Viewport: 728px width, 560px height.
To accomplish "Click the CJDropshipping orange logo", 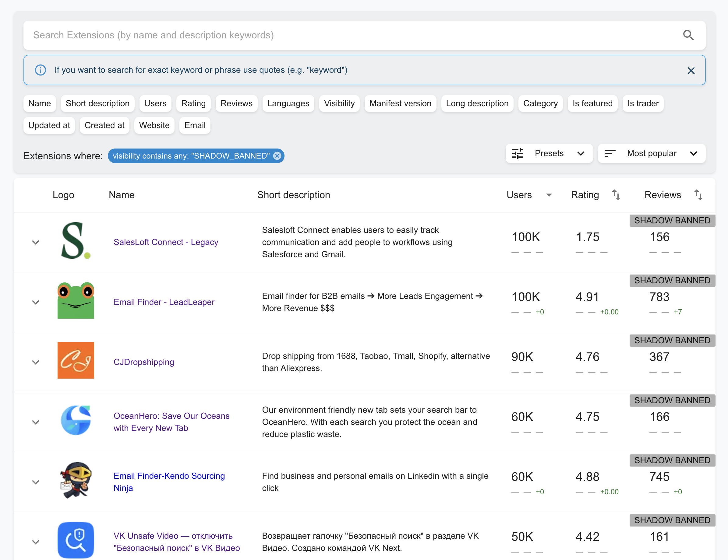I will click(76, 360).
